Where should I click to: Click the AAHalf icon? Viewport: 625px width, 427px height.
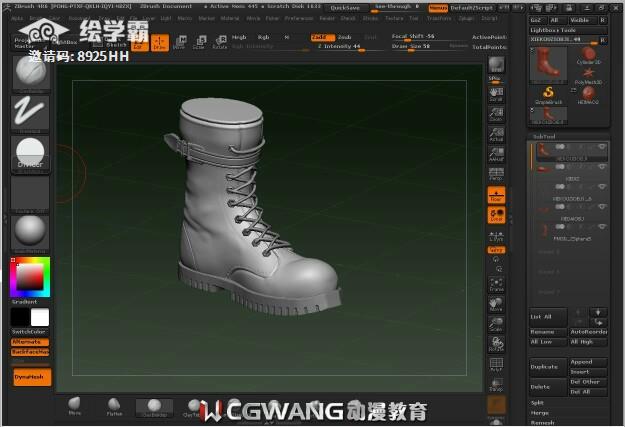[496, 154]
